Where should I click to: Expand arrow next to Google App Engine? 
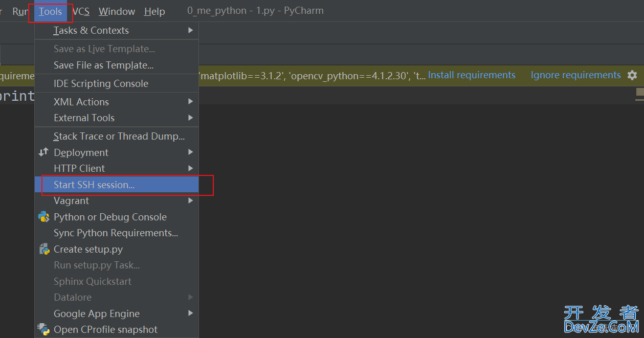[190, 313]
